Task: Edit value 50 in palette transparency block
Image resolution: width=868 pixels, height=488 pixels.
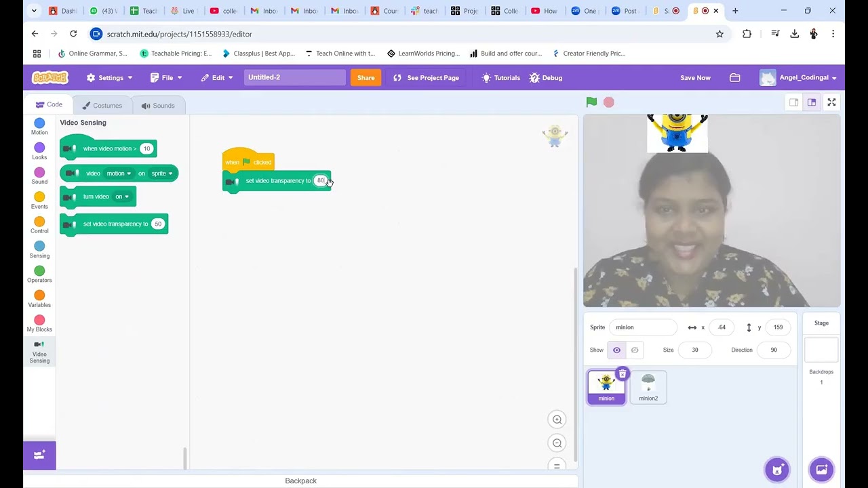Action: (158, 224)
